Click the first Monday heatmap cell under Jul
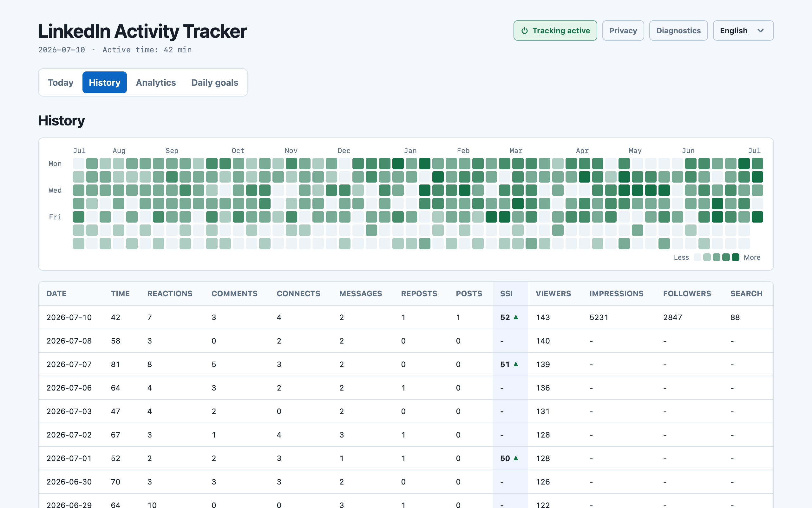 [x=79, y=164]
